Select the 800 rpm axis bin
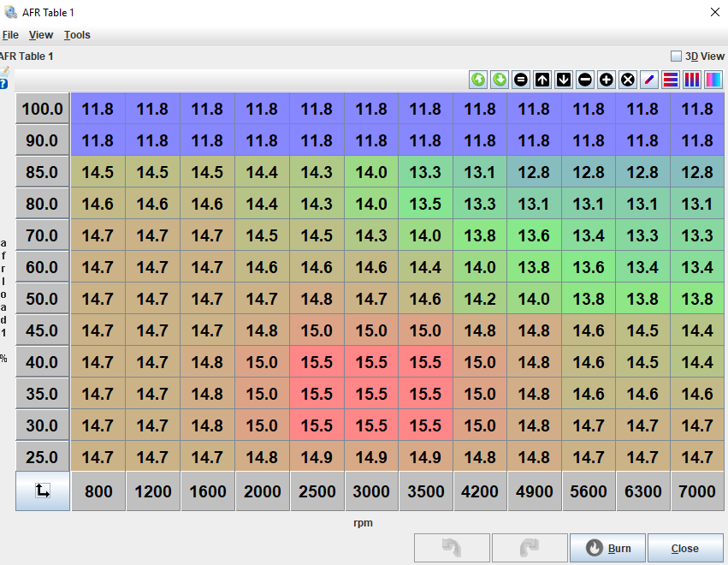 (x=98, y=491)
